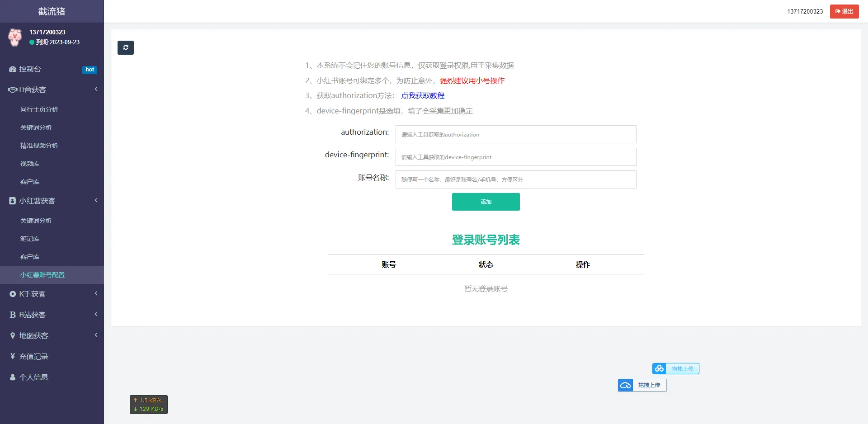Expand the 地图获客 section
868x424 pixels.
click(x=95, y=335)
